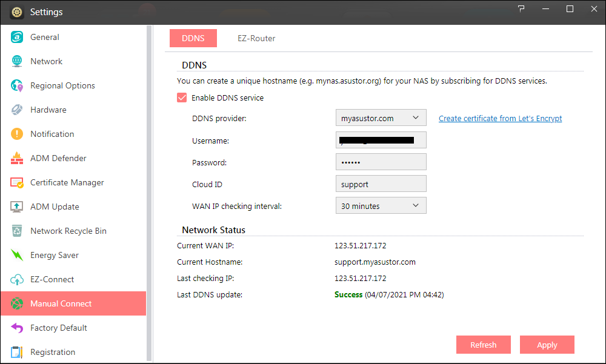Maximize the Settings window
This screenshot has height=364, width=606.
[570, 8]
